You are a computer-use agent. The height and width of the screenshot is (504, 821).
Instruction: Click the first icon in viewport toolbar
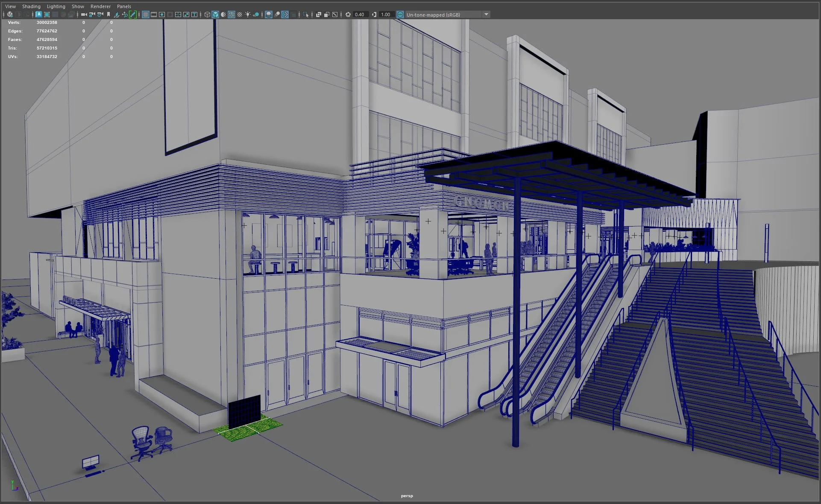tap(10, 15)
